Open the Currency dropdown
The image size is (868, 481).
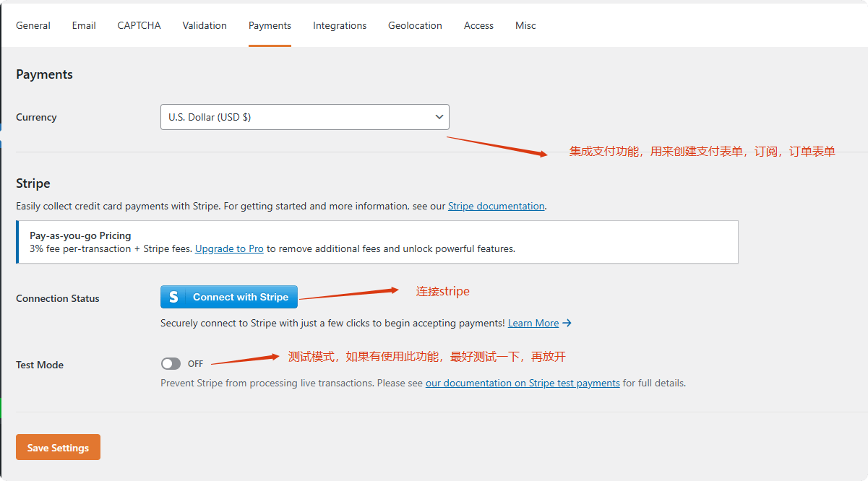point(304,117)
